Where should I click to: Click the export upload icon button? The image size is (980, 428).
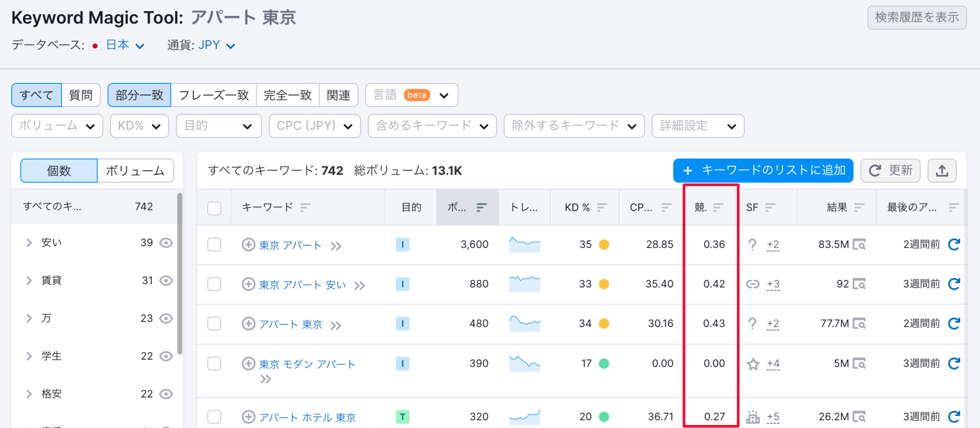pyautogui.click(x=942, y=171)
